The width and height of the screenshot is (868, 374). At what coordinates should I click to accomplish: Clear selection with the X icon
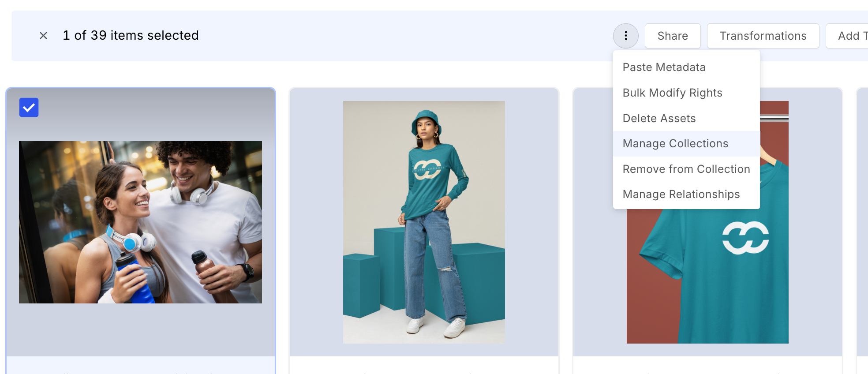tap(43, 36)
